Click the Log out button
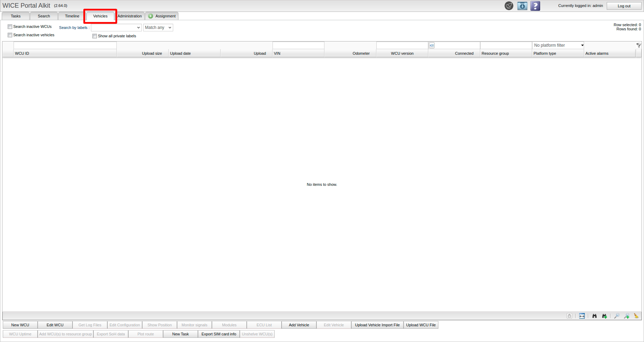644x342 pixels. 624,6
